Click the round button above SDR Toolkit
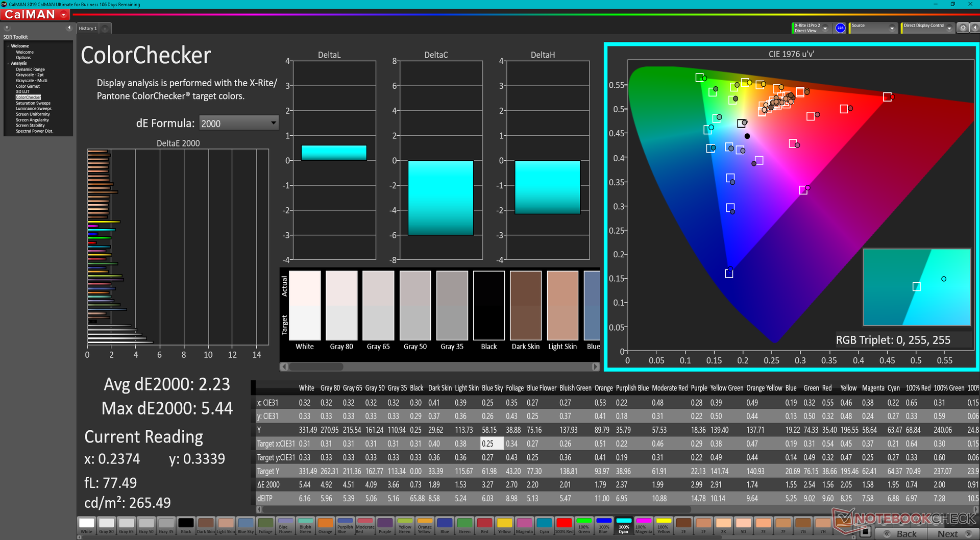Viewport: 980px width, 540px height. pyautogui.click(x=7, y=28)
